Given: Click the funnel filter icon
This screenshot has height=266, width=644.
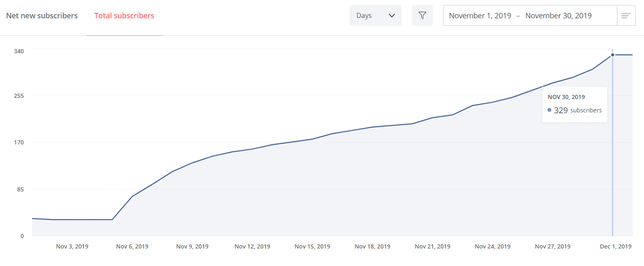Looking at the screenshot, I should (x=422, y=15).
